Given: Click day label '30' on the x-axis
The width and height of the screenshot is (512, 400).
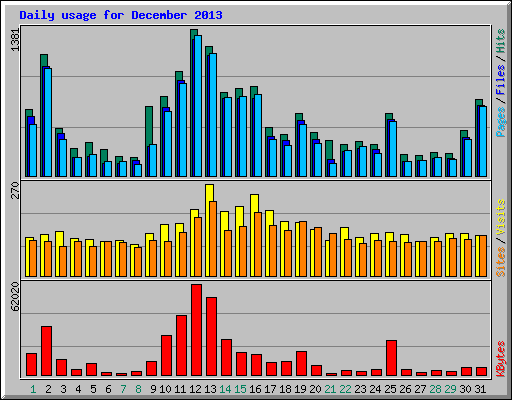Looking at the screenshot, I should click(x=465, y=389).
